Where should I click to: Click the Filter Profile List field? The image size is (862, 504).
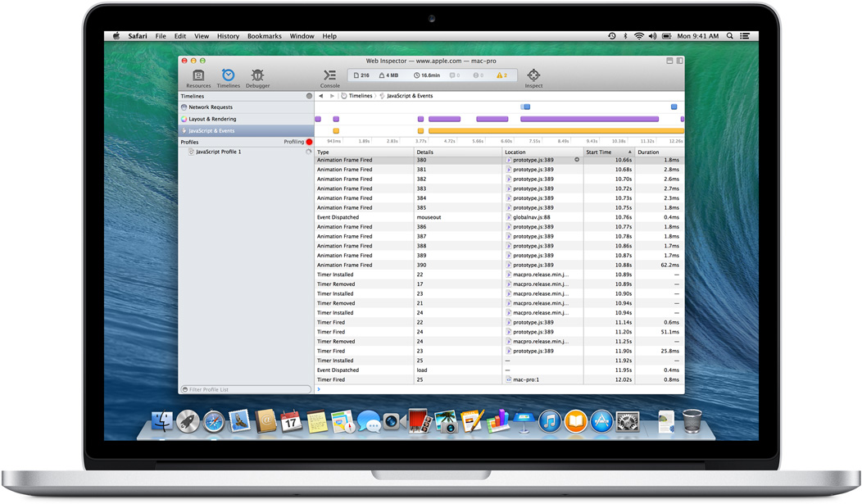click(x=246, y=389)
